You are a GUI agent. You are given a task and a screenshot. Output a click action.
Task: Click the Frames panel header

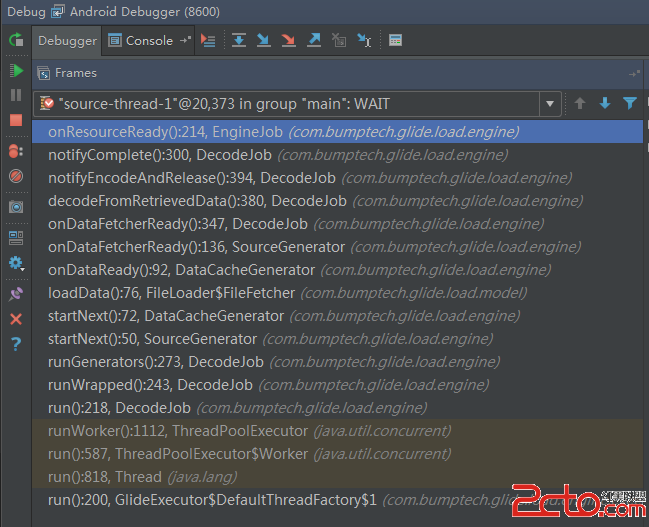point(337,73)
